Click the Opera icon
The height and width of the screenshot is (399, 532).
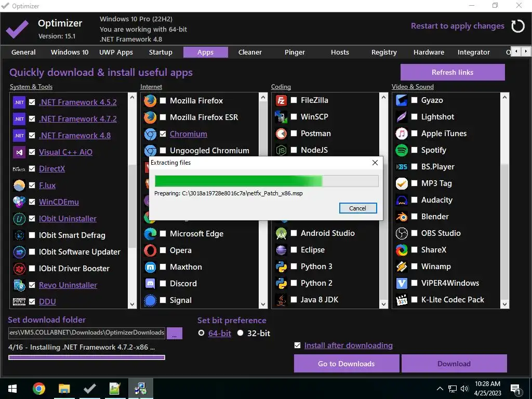click(x=150, y=250)
